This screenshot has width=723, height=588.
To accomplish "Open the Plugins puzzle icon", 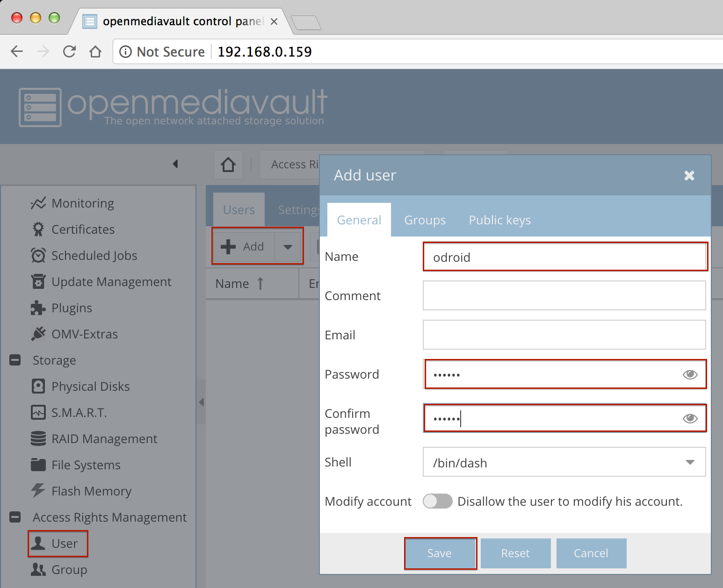I will pyautogui.click(x=38, y=308).
